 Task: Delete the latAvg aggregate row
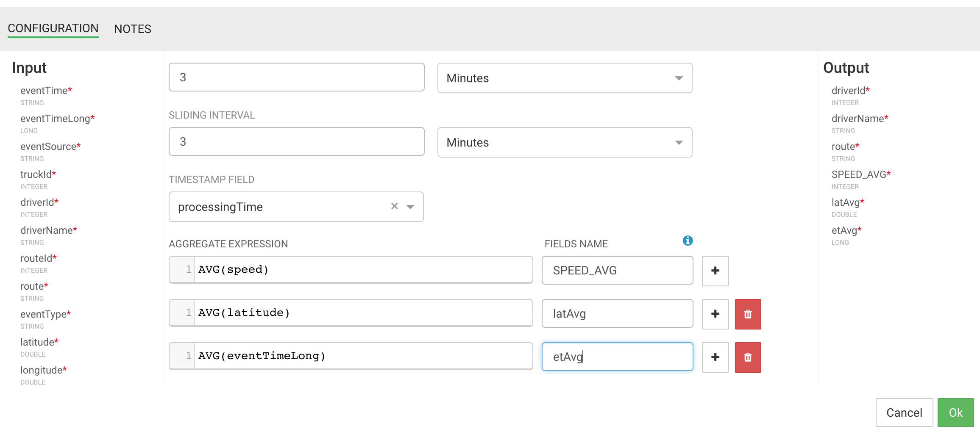tap(748, 314)
